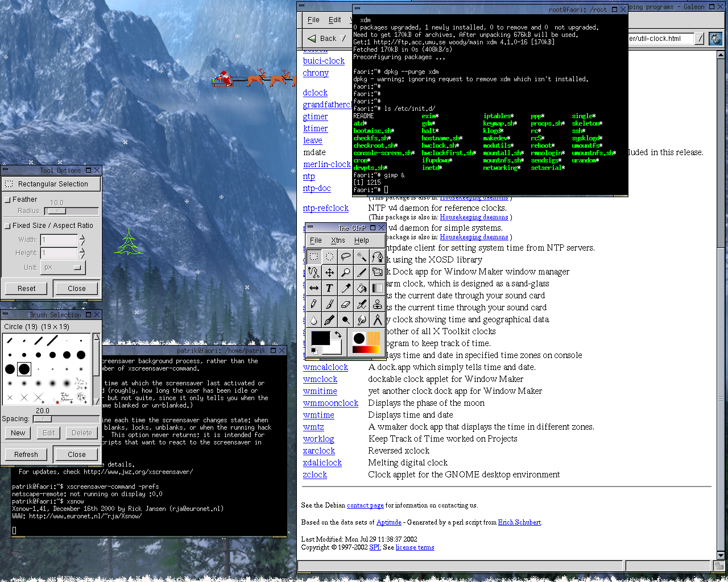Select the Blend gradient tool
Screen dimensions: 728x582
point(377,288)
